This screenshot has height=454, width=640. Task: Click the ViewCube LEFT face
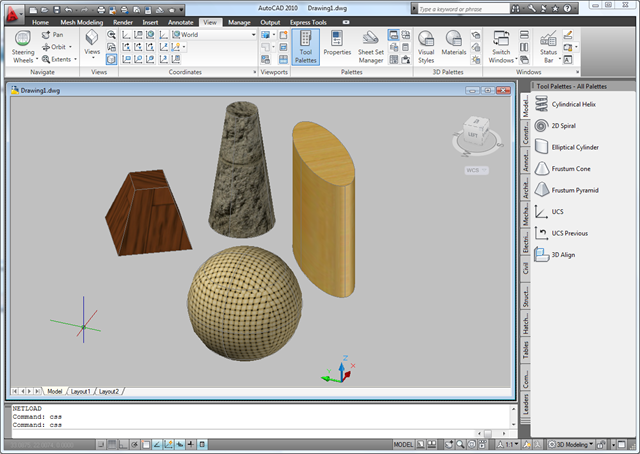[x=471, y=133]
